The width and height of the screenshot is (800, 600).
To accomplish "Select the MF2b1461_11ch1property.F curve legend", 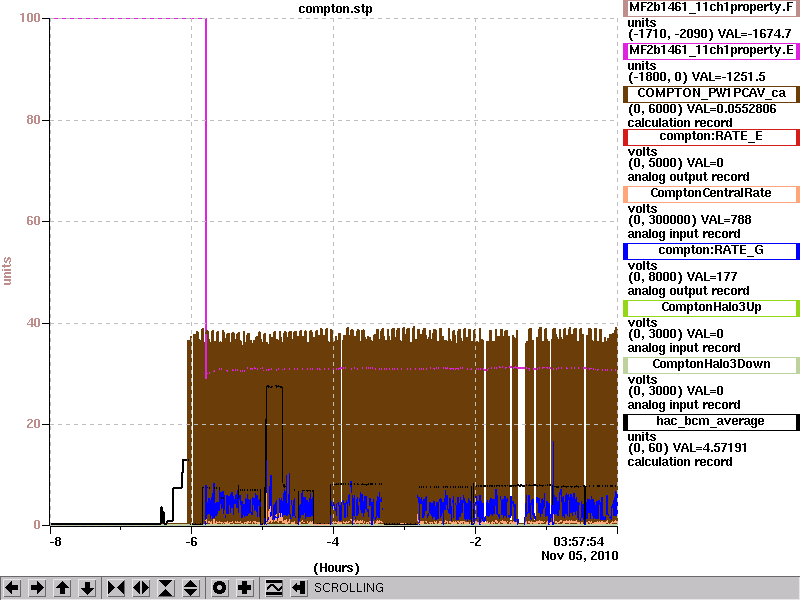I will pos(711,8).
